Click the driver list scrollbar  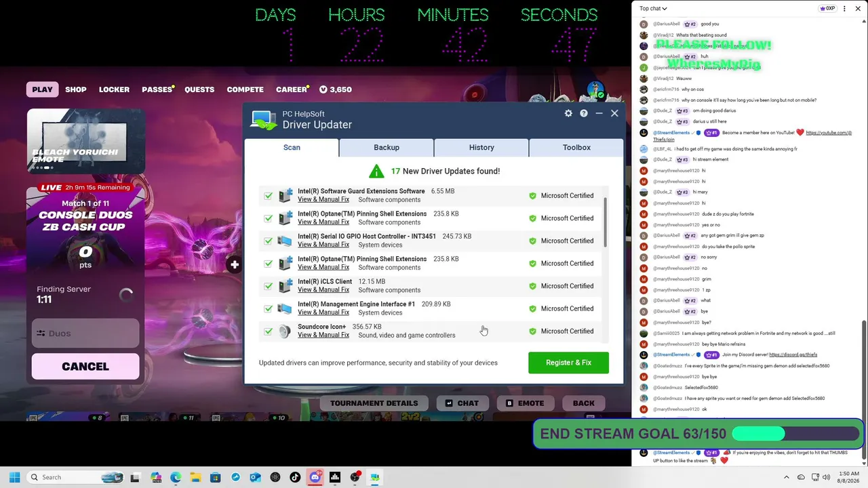point(604,224)
